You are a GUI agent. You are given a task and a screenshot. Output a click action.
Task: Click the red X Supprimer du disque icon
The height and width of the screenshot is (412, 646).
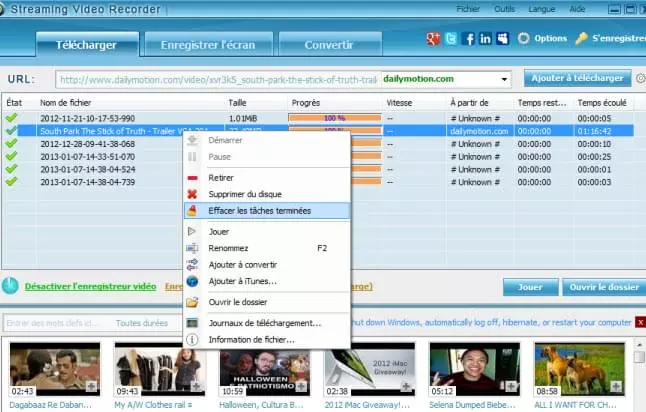pyautogui.click(x=192, y=194)
